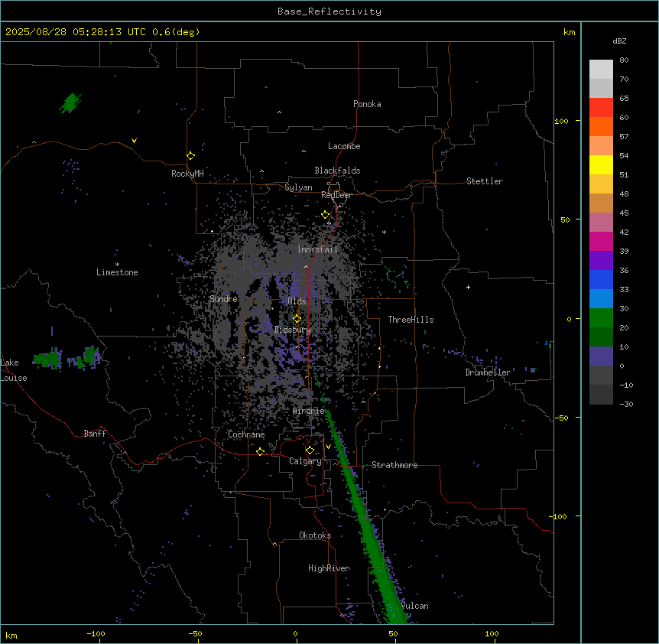Click the ThreeHills label

(411, 320)
